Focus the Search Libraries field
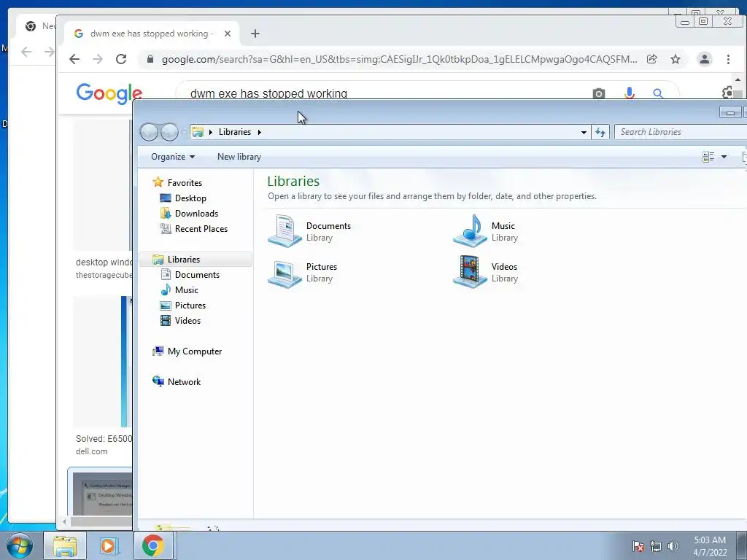 click(681, 132)
